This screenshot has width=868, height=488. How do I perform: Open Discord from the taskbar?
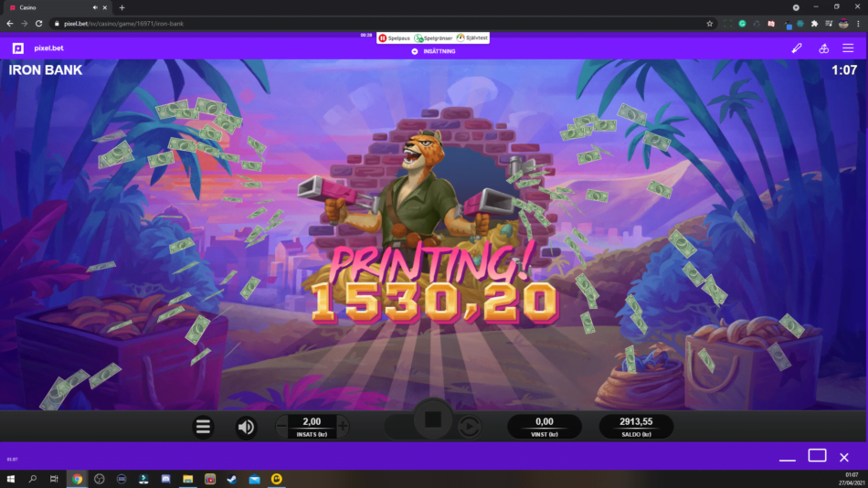tap(165, 479)
